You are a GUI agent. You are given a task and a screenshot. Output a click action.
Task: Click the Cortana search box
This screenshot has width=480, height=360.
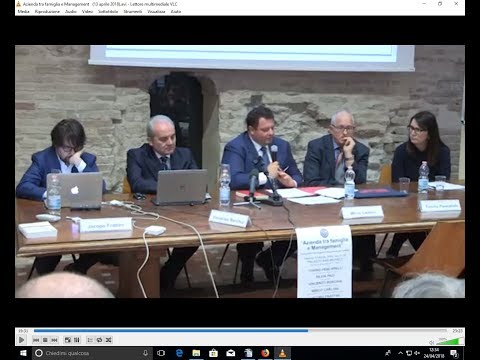click(x=92, y=353)
